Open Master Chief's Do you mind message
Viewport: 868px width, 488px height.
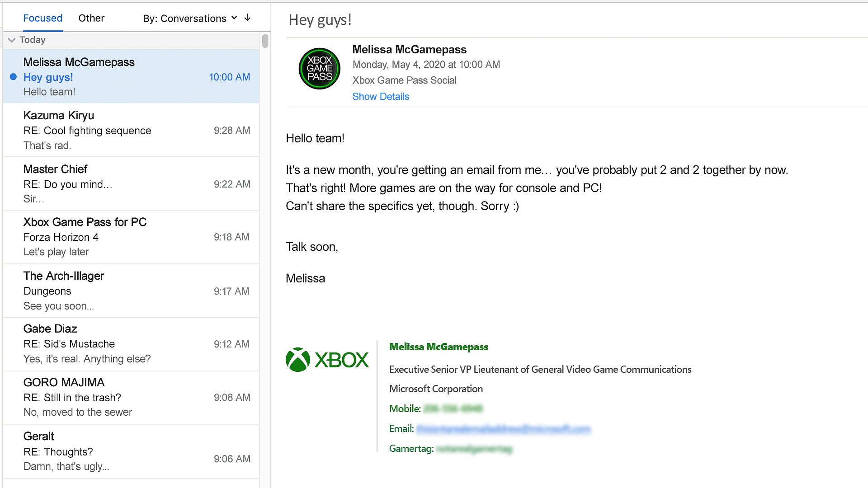point(131,183)
